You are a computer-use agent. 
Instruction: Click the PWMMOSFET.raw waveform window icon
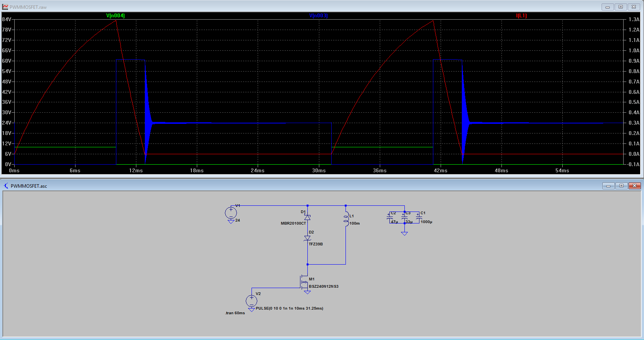pyautogui.click(x=5, y=7)
